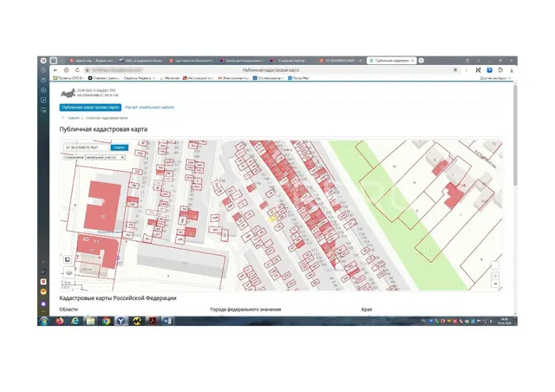Switch to the АИС Сведения browser tab

click(140, 61)
